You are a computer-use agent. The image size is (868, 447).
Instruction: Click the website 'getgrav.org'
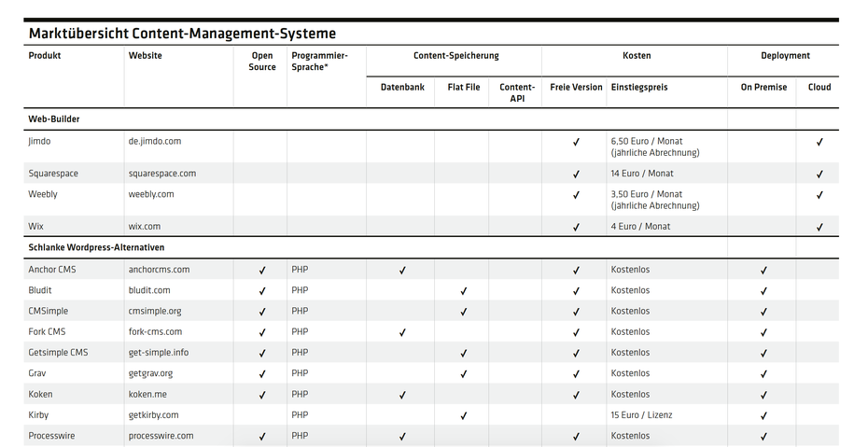point(150,373)
